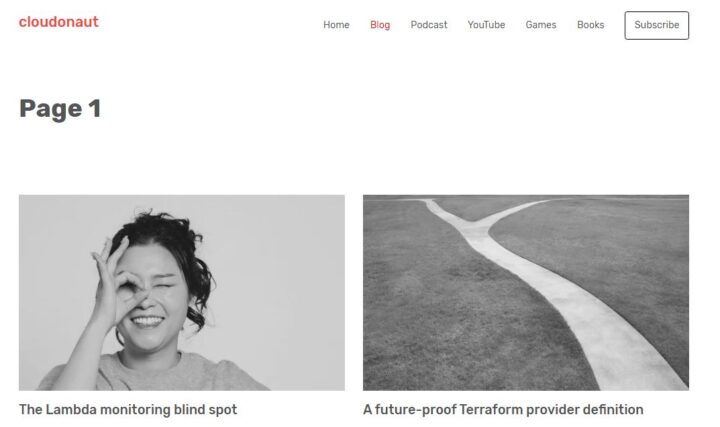The image size is (720, 427).
Task: Navigate to the Books page
Action: [591, 25]
